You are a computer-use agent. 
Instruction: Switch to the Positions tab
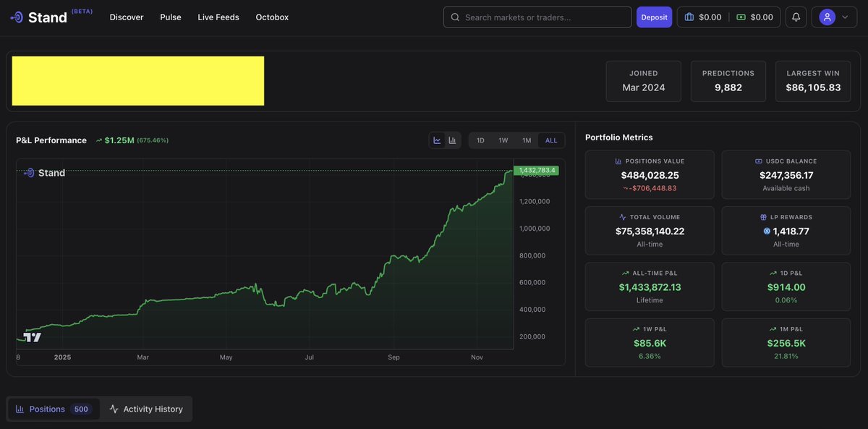(x=53, y=409)
